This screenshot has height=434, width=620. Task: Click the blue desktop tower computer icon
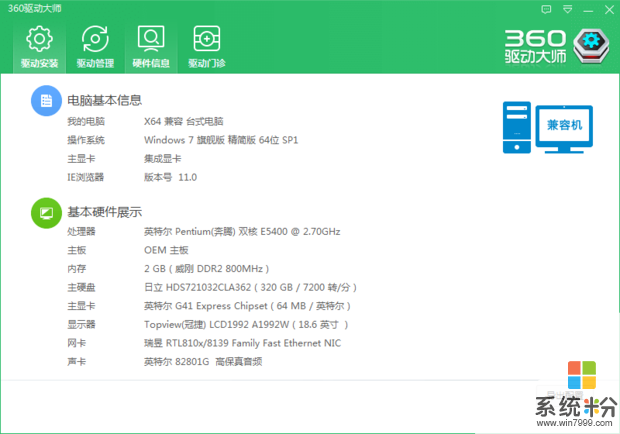tap(516, 127)
